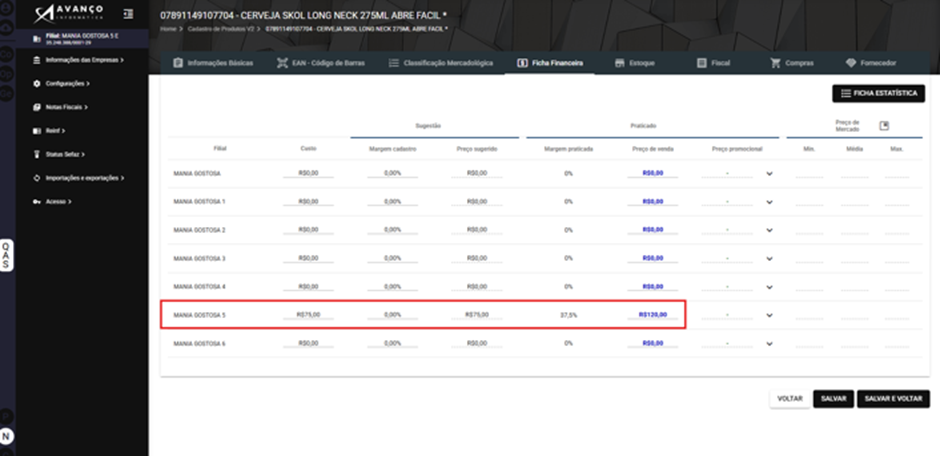The image size is (940, 456).
Task: Open Cadastro de Produtos V2 breadcrumb link
Action: [221, 29]
